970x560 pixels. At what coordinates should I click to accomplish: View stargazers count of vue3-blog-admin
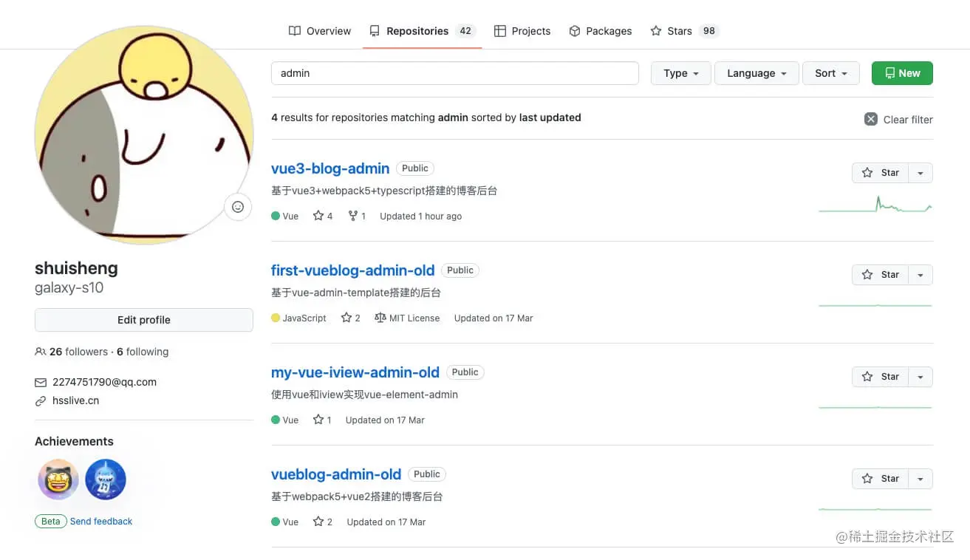(x=323, y=216)
